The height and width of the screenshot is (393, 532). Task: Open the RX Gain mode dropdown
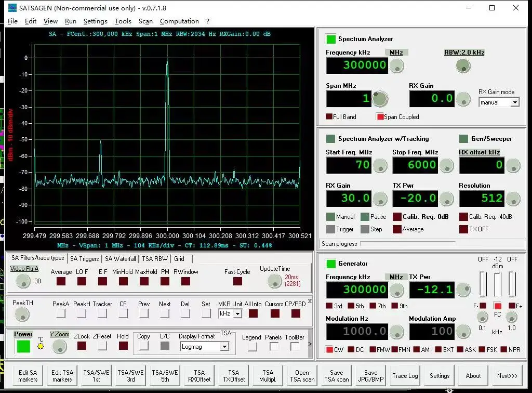499,102
